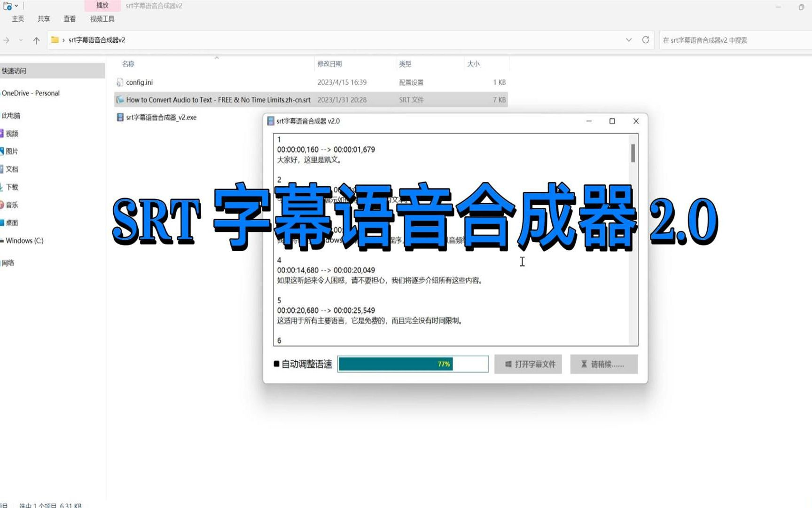The height and width of the screenshot is (508, 812).
Task: Open Windows (C:) drive in the sidebar
Action: point(23,240)
